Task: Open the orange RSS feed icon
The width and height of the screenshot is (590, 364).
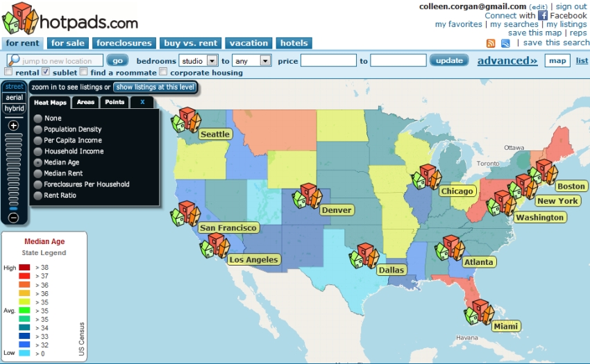Action: pyautogui.click(x=491, y=43)
